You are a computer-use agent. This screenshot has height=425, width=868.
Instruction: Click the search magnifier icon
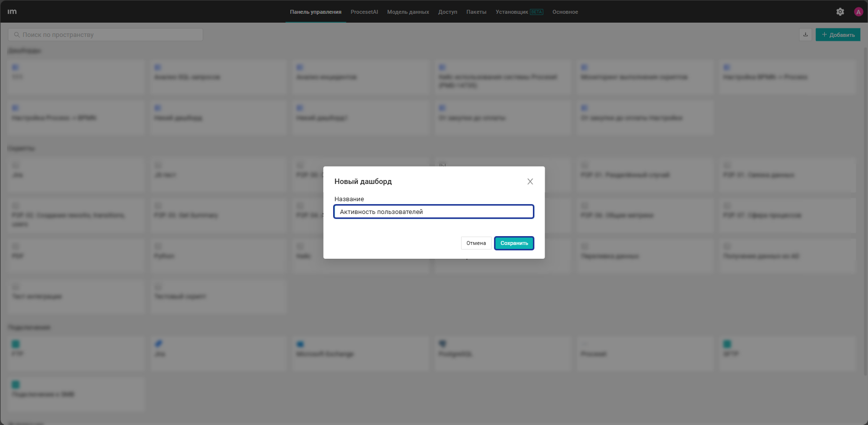[x=17, y=34]
